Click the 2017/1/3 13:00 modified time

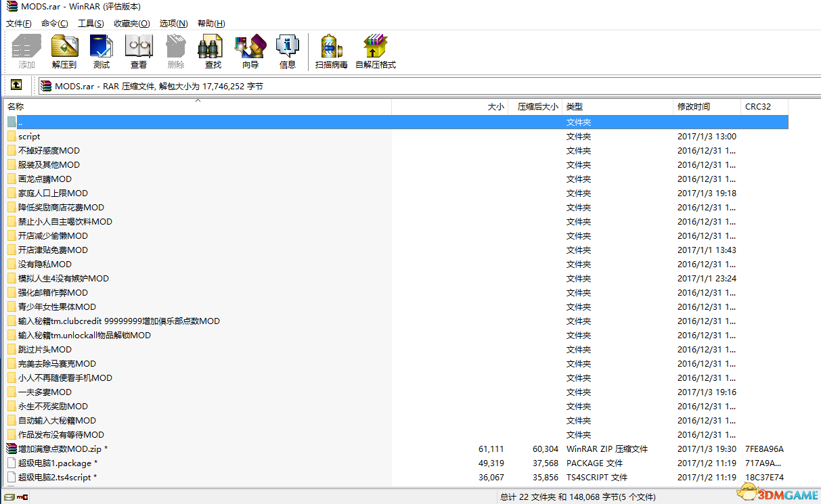tap(707, 136)
